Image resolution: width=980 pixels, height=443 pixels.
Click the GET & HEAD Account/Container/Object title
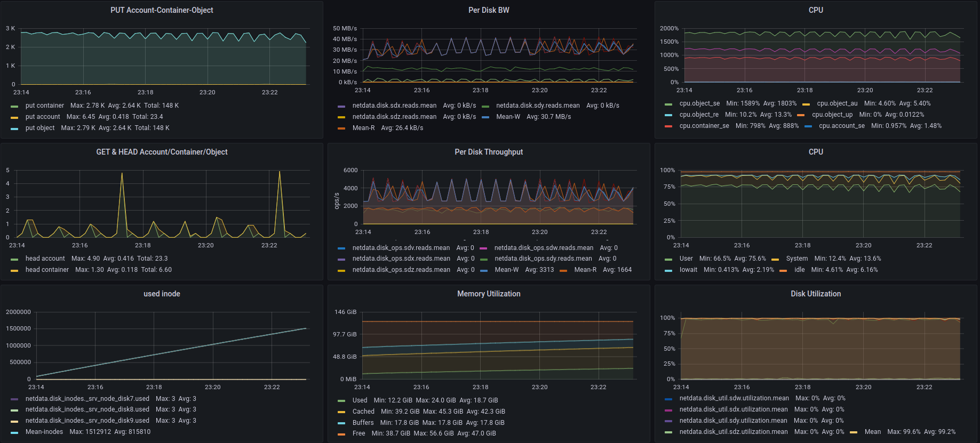point(162,152)
